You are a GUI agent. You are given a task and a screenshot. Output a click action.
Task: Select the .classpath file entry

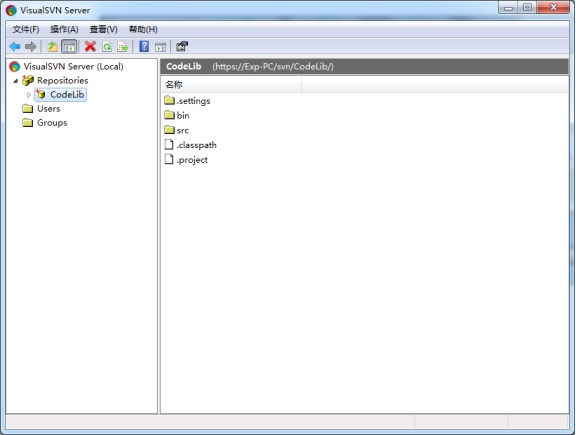tap(190, 145)
